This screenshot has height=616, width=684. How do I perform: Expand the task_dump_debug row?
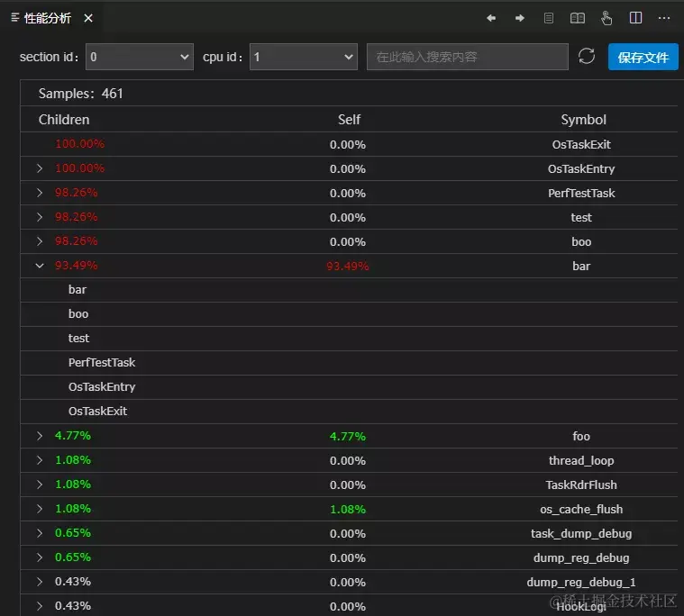coord(40,533)
